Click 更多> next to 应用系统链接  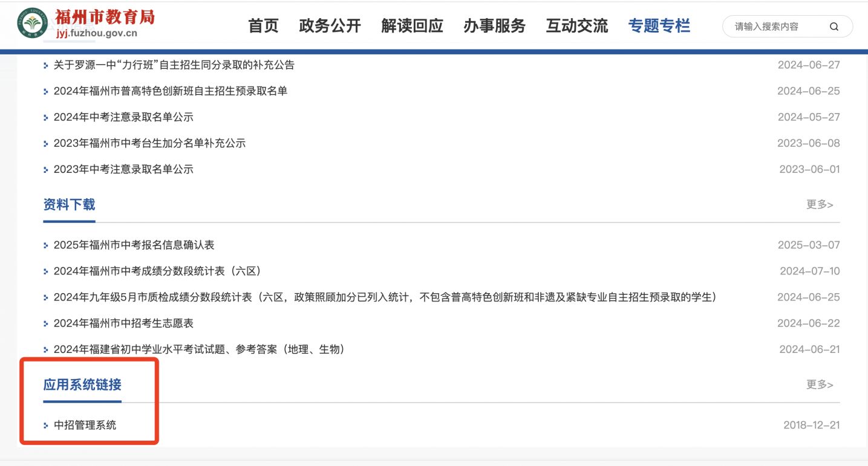tap(820, 384)
